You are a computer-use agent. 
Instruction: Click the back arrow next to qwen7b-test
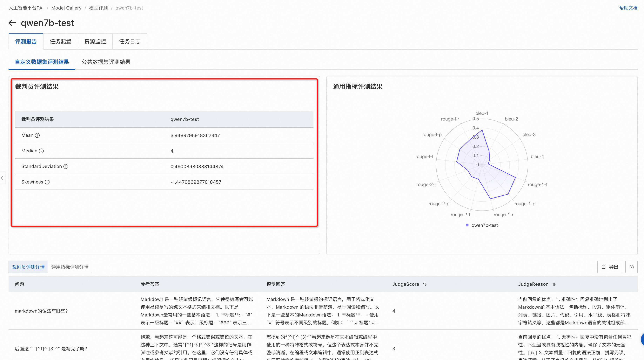pos(12,23)
